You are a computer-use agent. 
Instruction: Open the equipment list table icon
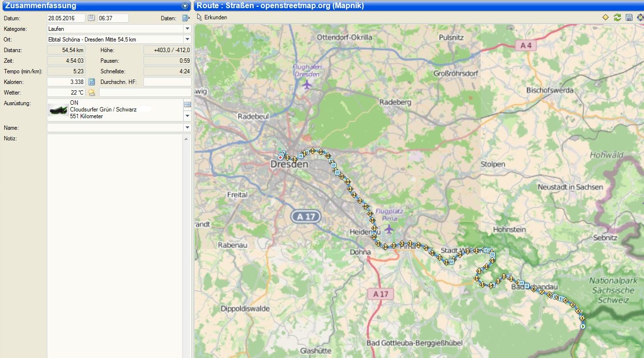tap(187, 104)
